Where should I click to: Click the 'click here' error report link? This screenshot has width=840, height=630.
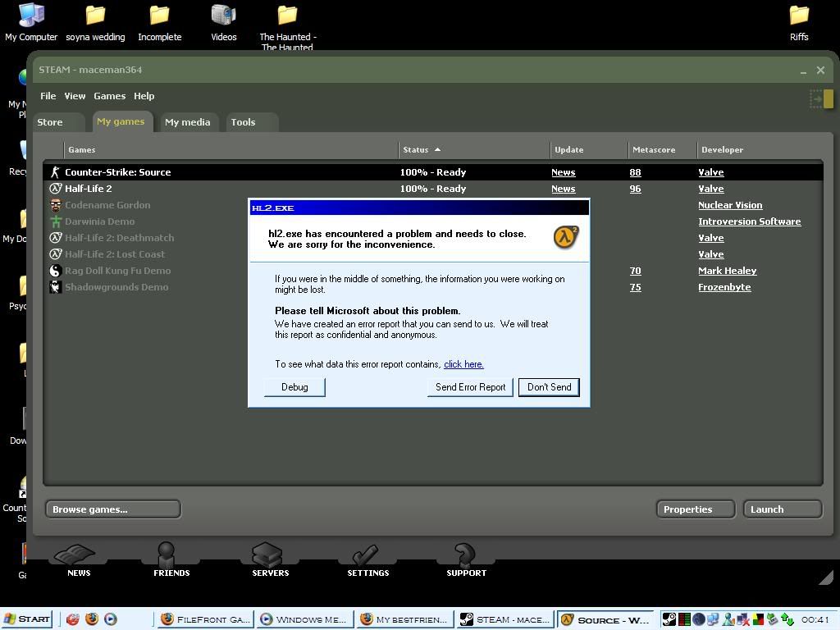point(463,364)
